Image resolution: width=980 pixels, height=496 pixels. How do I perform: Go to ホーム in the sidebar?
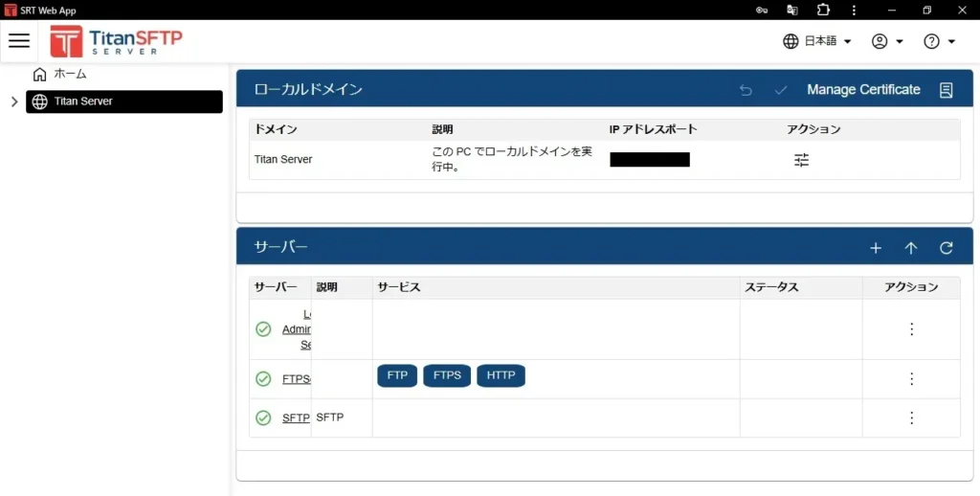70,75
